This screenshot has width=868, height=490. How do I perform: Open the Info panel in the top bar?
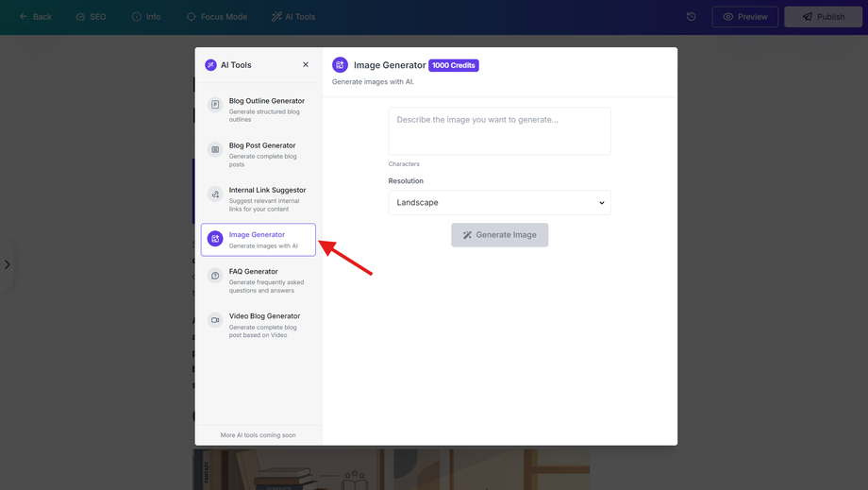(x=146, y=17)
